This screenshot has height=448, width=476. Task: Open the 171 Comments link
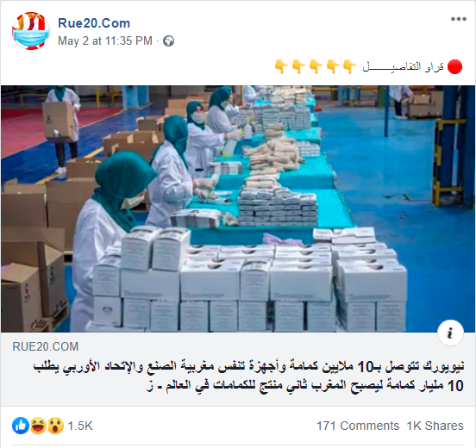tap(358, 426)
